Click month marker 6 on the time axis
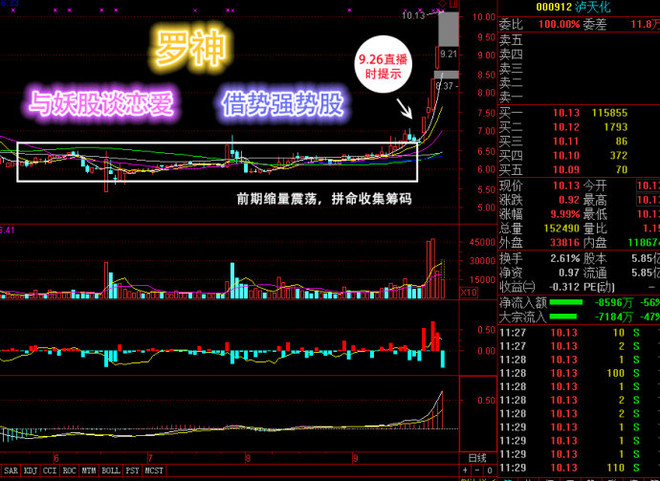Screen dimensions: 660x481 pos(56,458)
